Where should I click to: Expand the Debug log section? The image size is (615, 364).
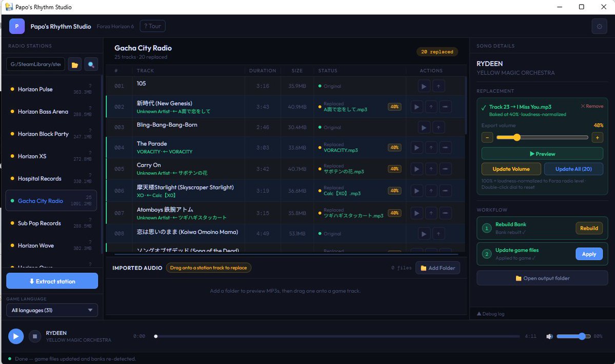[x=490, y=314]
